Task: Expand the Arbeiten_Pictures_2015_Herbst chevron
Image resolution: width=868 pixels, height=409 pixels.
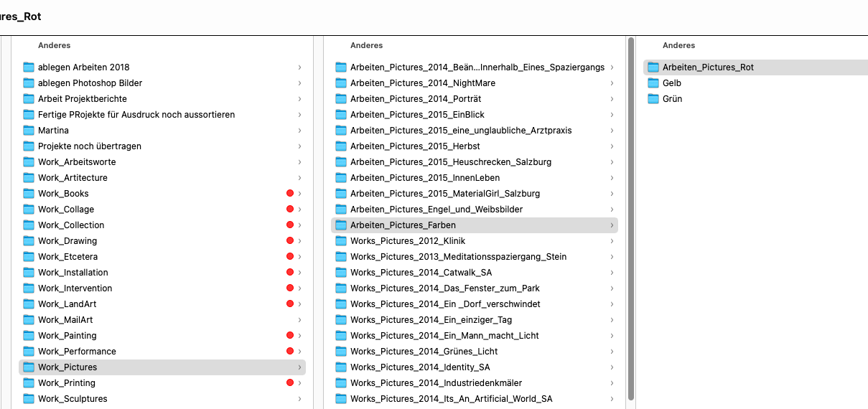Action: 612,146
